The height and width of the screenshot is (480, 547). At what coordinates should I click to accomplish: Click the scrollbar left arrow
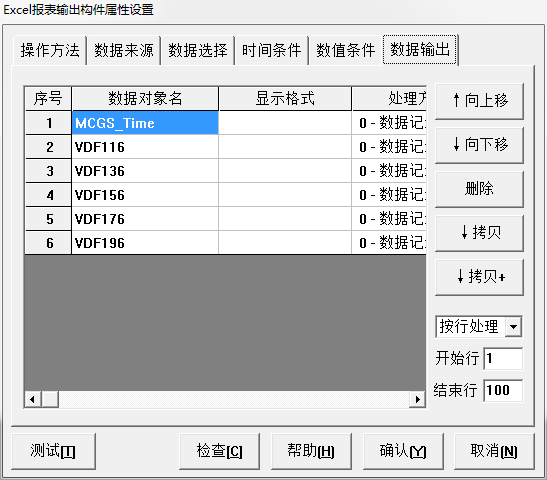pyautogui.click(x=33, y=399)
